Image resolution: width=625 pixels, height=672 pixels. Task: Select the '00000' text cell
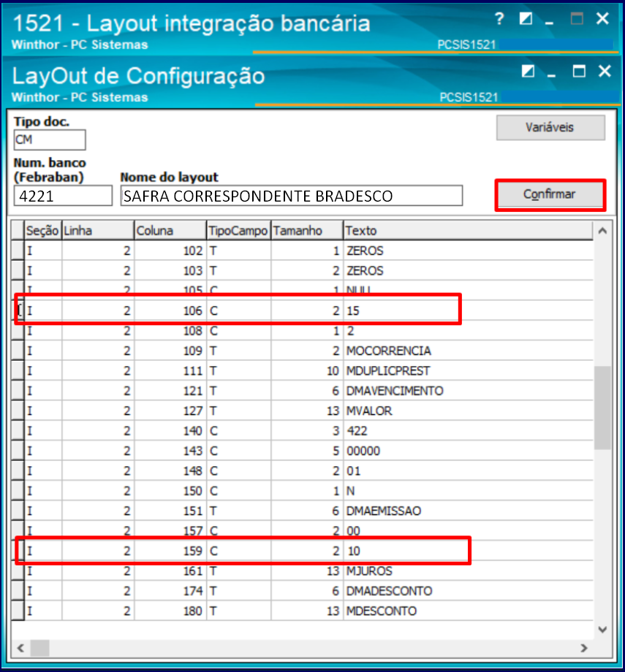click(x=469, y=451)
